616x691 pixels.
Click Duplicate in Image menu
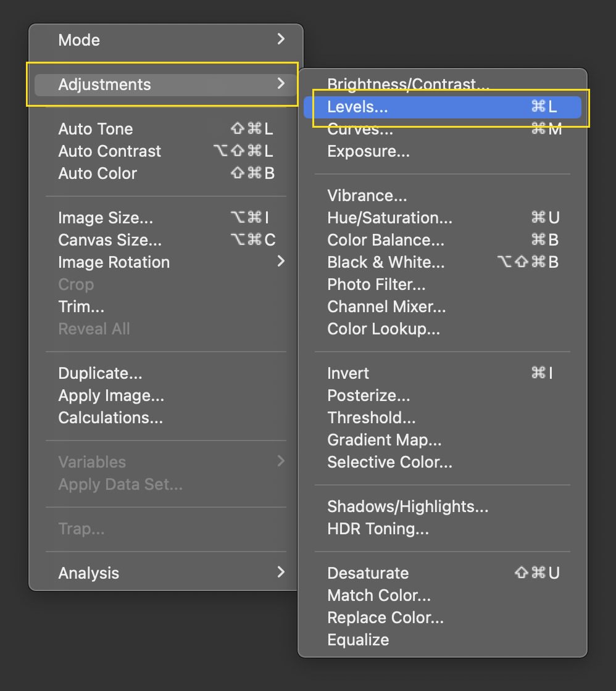click(x=100, y=373)
